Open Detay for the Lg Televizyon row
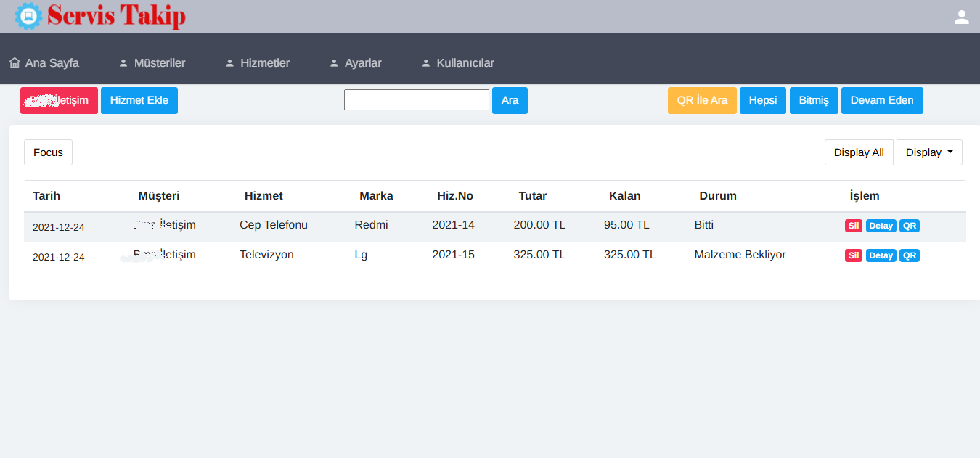This screenshot has width=980, height=458. (881, 255)
